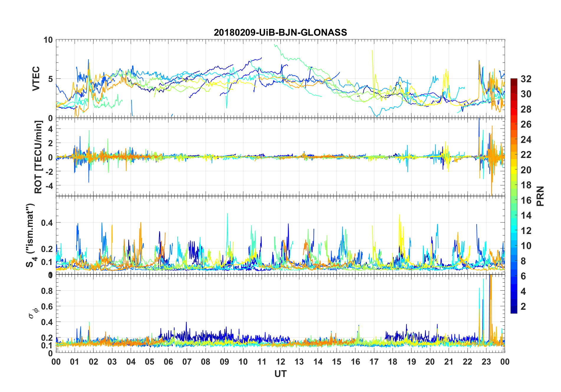561x392 pixels.
Task: Click colorbar tick label "12"
Action: pos(526,230)
